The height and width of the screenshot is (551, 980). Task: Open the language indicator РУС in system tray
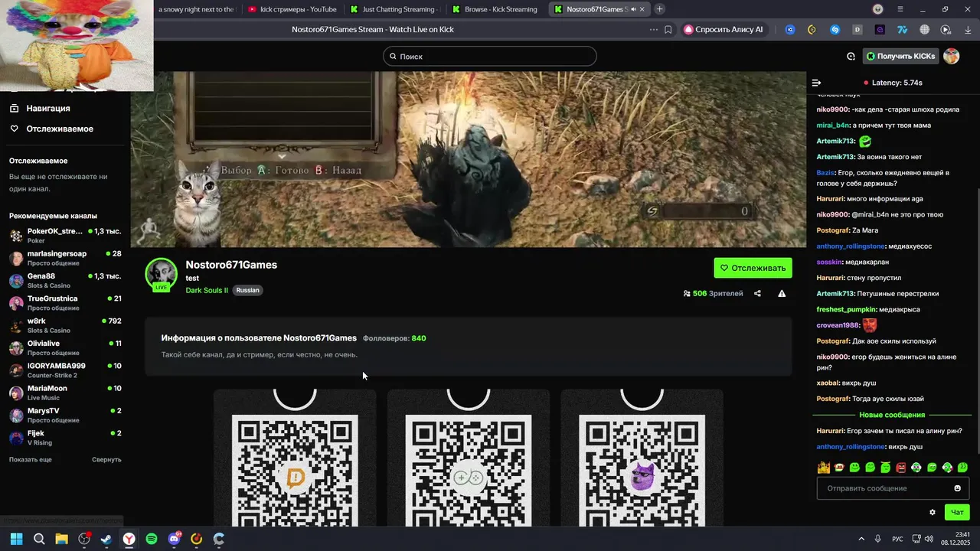point(897,539)
